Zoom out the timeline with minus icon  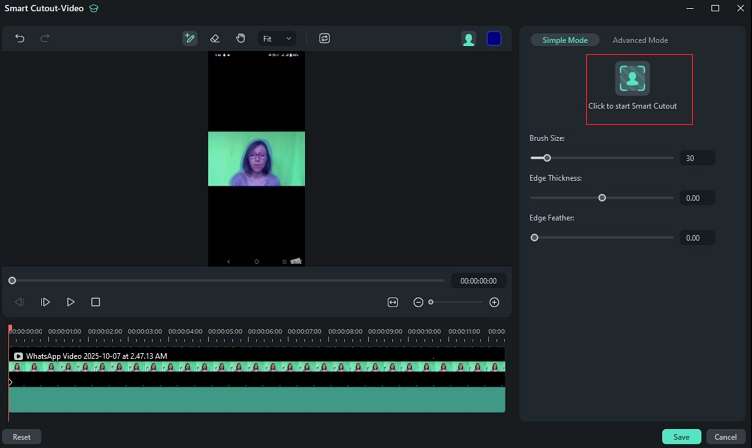[418, 302]
